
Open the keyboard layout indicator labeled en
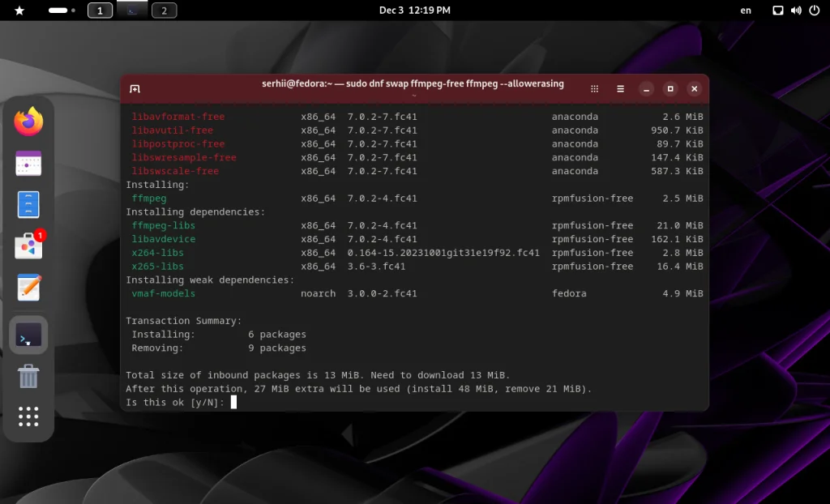click(746, 10)
